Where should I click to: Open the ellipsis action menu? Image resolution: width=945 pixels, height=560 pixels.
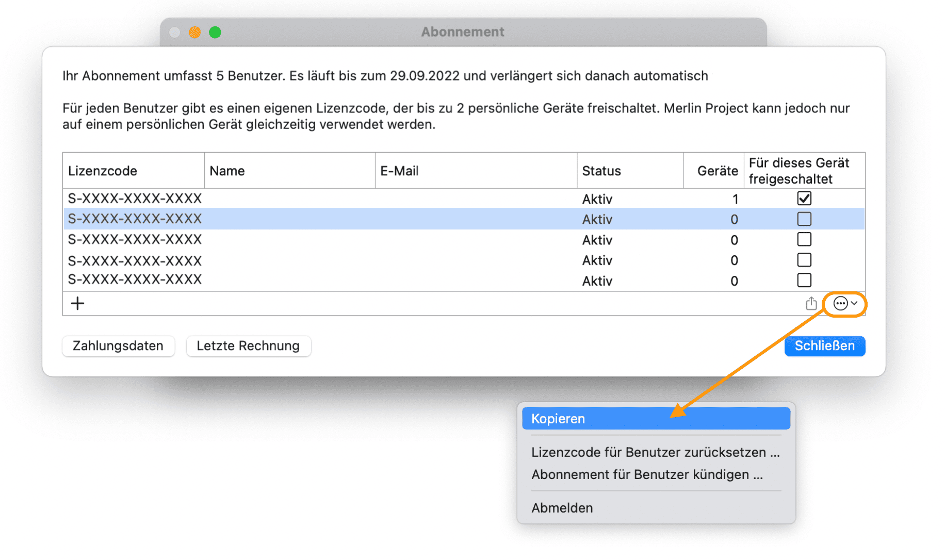tap(844, 303)
